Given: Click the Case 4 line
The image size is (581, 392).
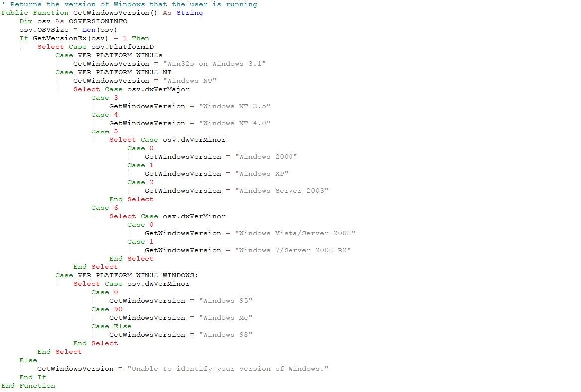Looking at the screenshot, I should pos(105,115).
